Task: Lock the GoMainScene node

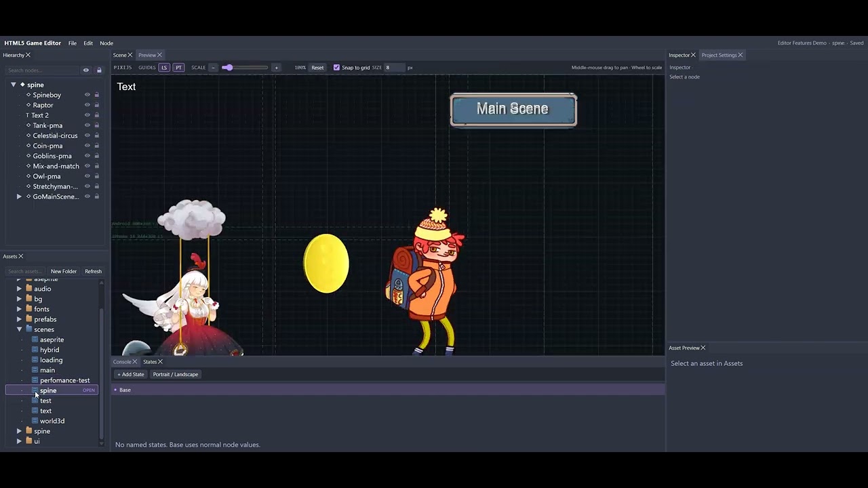Action: pyautogui.click(x=97, y=197)
